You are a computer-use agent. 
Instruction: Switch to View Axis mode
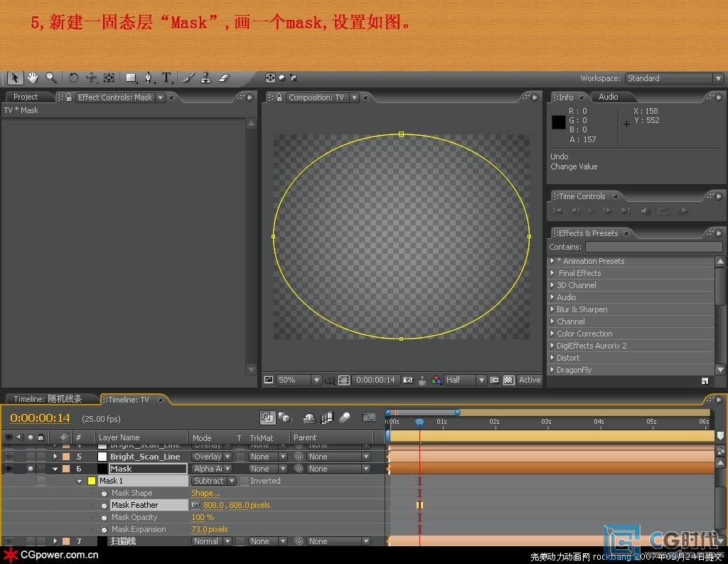coord(294,78)
